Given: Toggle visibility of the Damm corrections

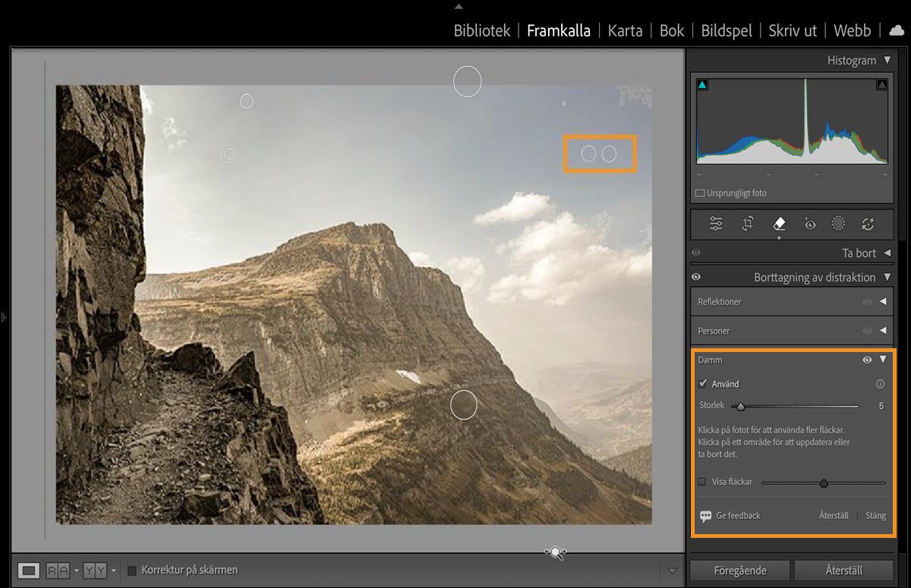Looking at the screenshot, I should (867, 359).
